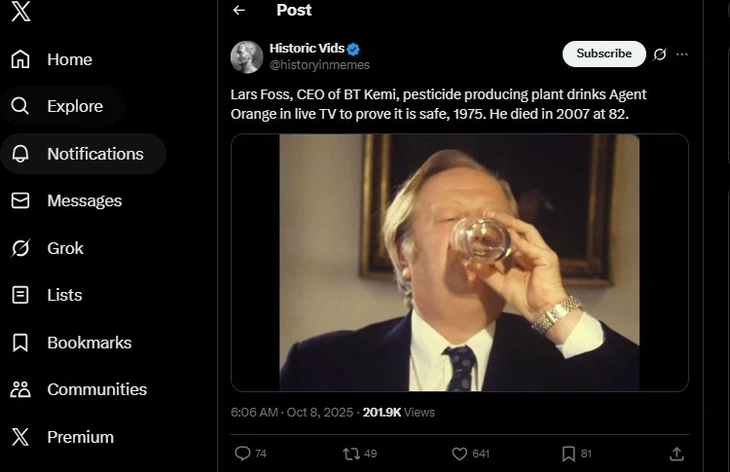
Task: Open Explore in the sidebar
Action: pos(74,106)
